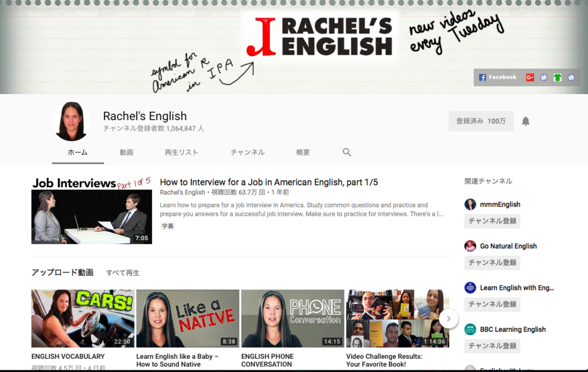Viewport: 588px width, 372px height.
Task: Open ENGLISH VOCABULARY video title
Action: click(x=68, y=356)
